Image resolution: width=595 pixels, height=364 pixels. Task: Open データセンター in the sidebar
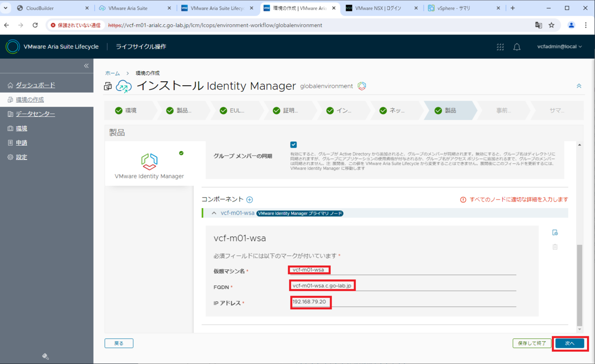click(x=35, y=114)
